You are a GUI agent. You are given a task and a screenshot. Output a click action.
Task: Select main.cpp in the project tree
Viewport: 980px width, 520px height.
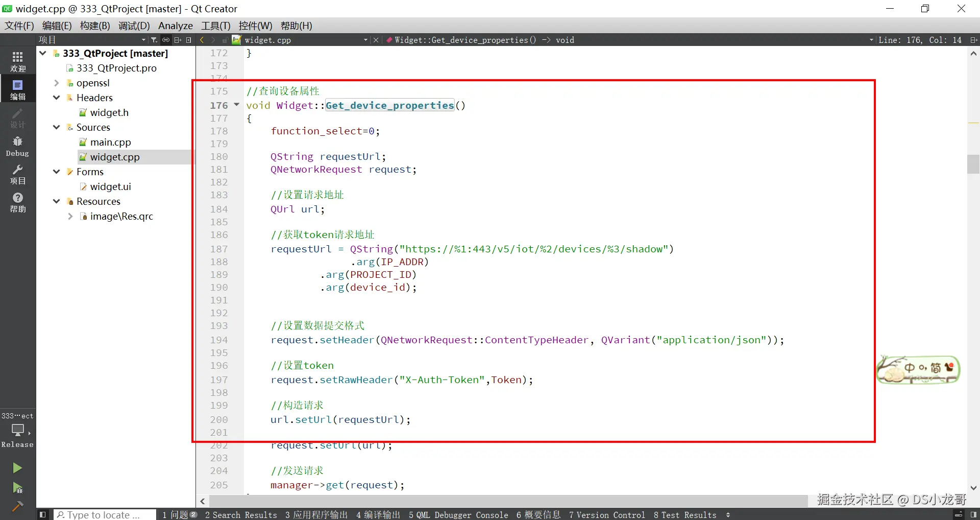pos(110,142)
